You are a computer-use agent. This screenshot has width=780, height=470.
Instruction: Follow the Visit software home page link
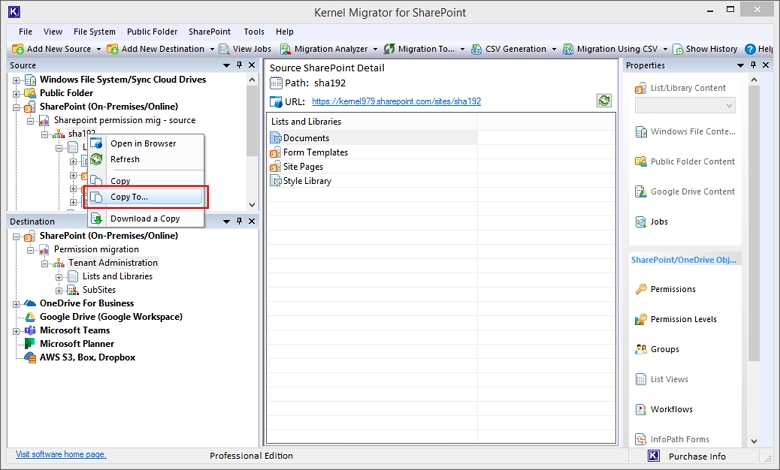[61, 454]
